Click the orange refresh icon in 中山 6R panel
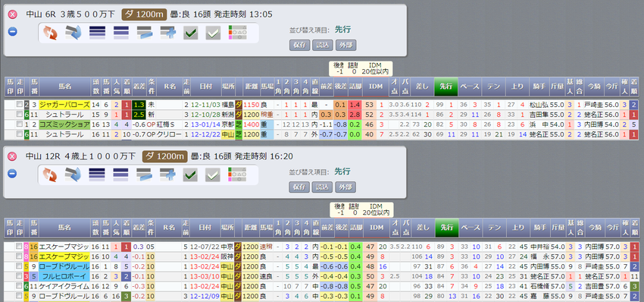The height and width of the screenshot is (302, 644). pyautogui.click(x=51, y=33)
